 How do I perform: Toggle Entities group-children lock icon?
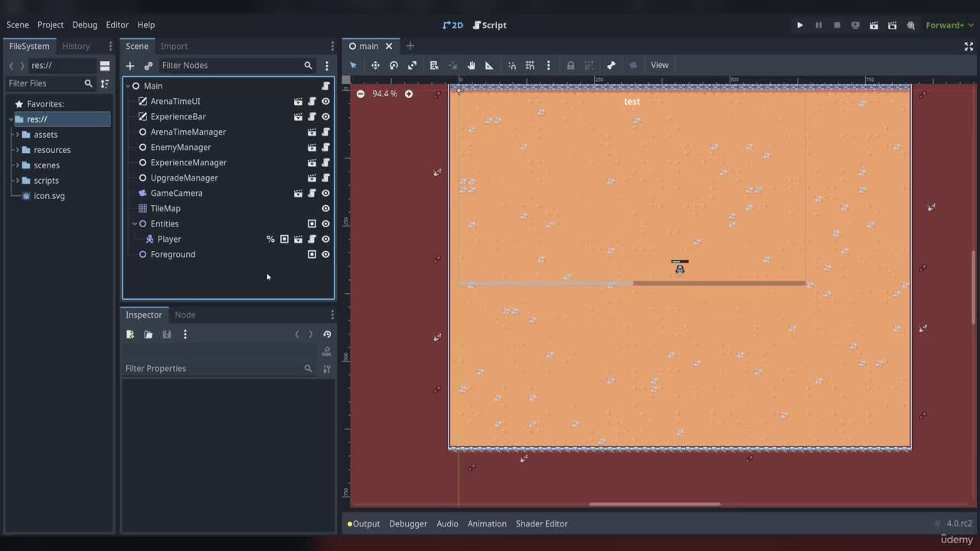[312, 223]
